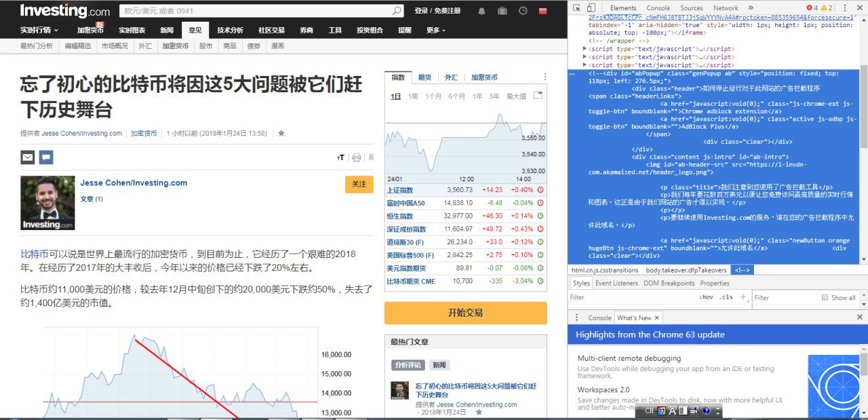Open the portfolio briefcase icon in header
The height and width of the screenshot is (420, 868).
[502, 11]
